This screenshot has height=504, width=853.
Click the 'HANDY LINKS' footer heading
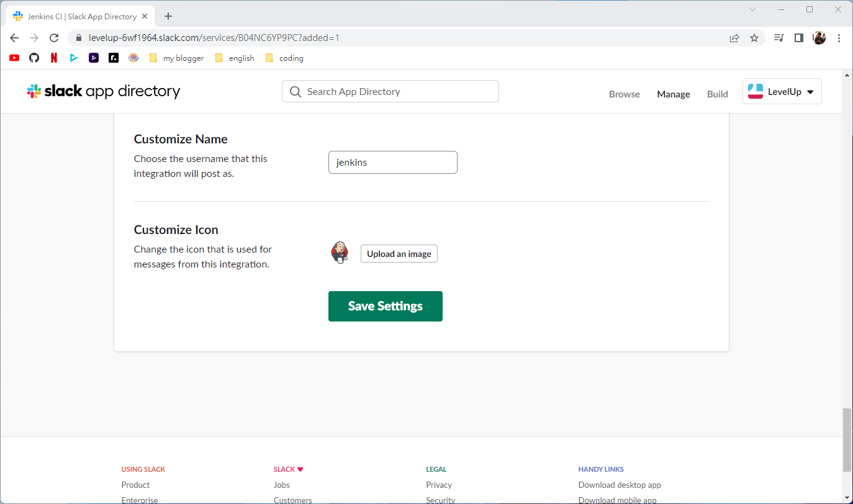(601, 469)
